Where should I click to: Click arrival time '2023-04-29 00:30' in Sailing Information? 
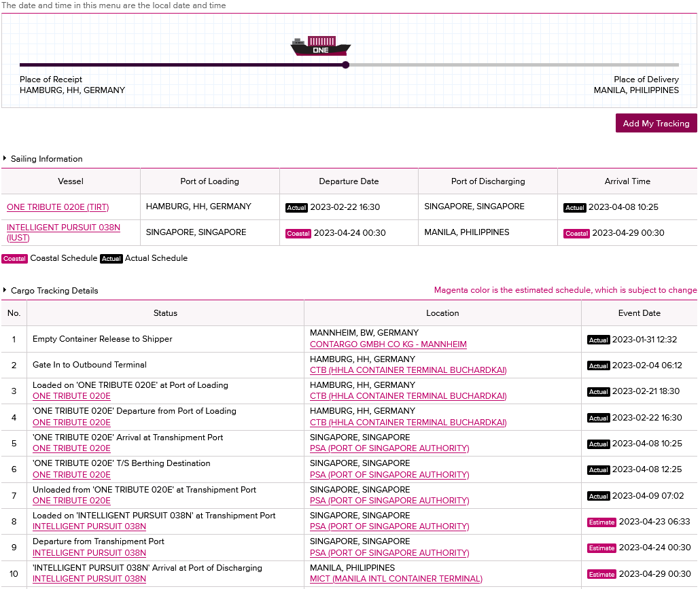628,233
